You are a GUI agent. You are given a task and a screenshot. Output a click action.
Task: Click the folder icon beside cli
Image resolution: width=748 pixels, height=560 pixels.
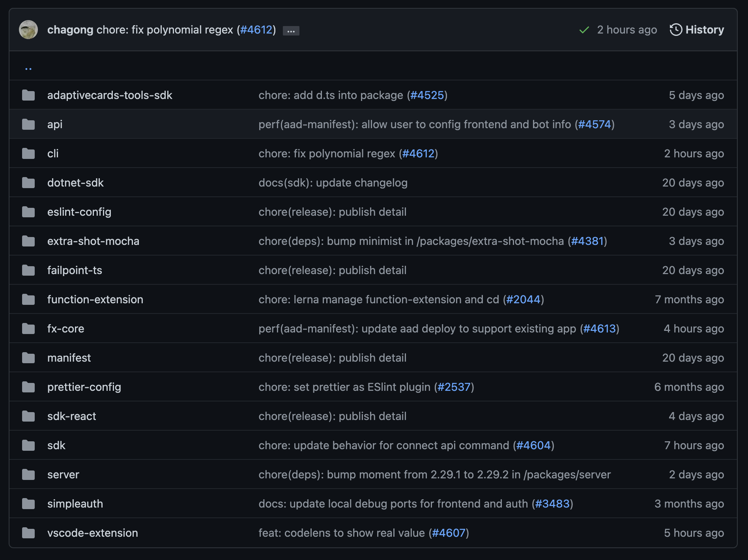tap(28, 153)
